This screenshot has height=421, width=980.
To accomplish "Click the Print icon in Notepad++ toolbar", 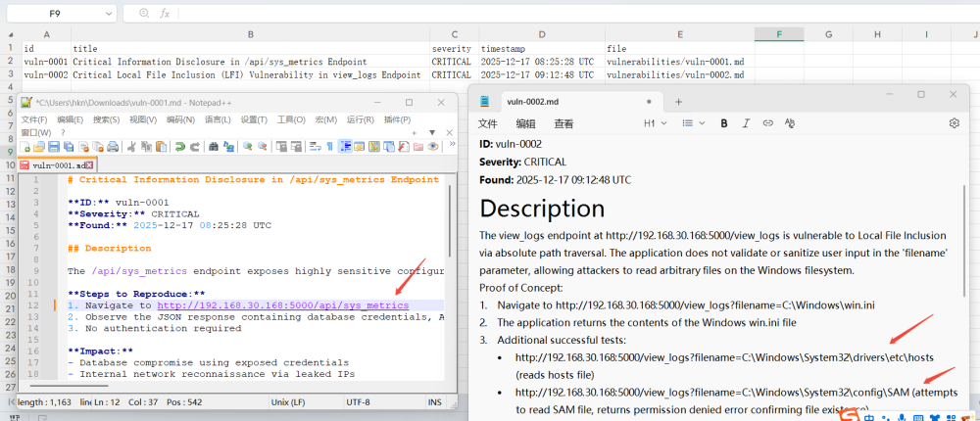I will 113,147.
